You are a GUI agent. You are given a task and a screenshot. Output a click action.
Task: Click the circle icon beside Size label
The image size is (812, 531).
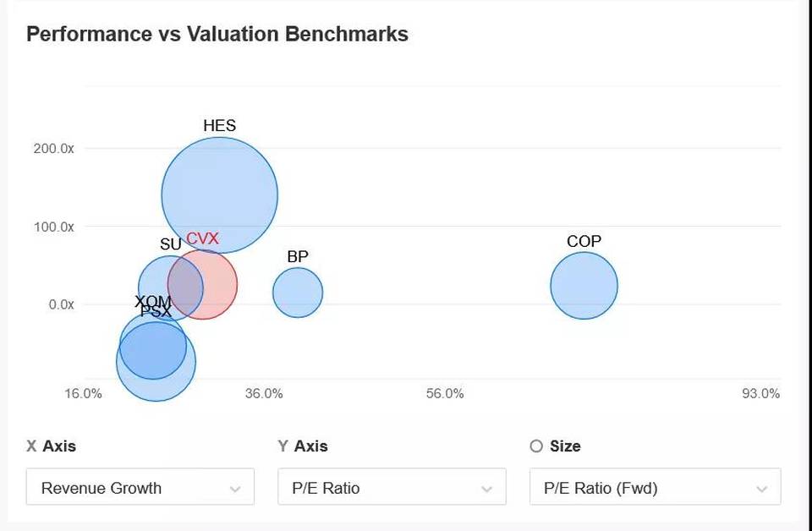click(x=536, y=446)
